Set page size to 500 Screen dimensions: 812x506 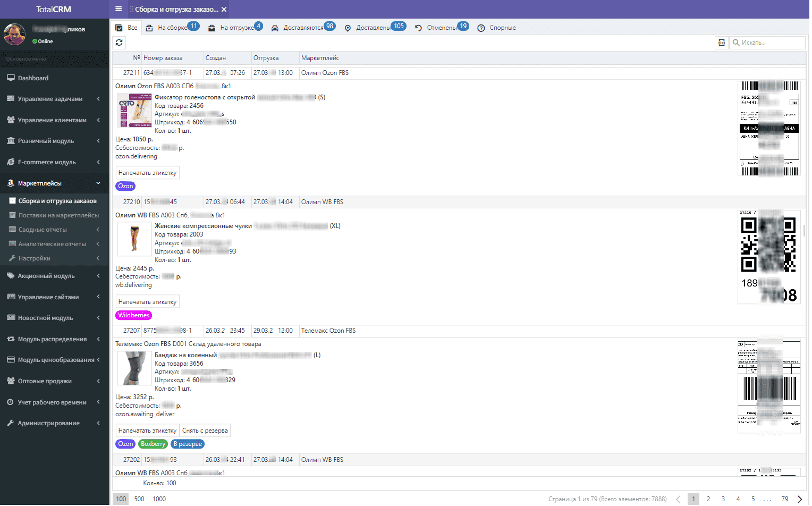[139, 499]
